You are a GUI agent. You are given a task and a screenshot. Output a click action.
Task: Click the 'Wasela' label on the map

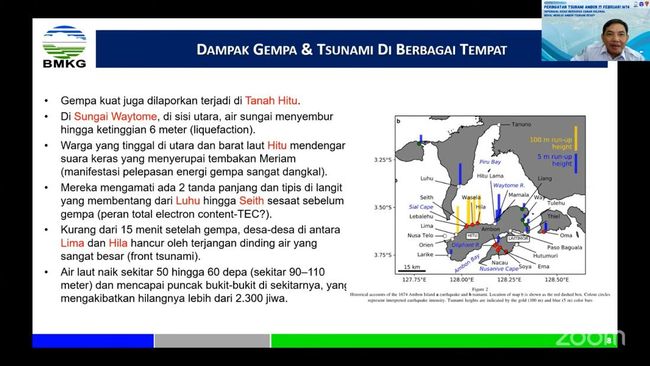471,198
